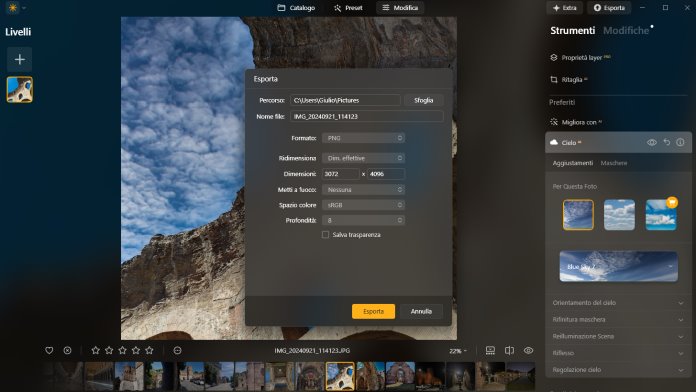696x392 pixels.
Task: Reset the Cielo tool adjustments
Action: point(667,142)
